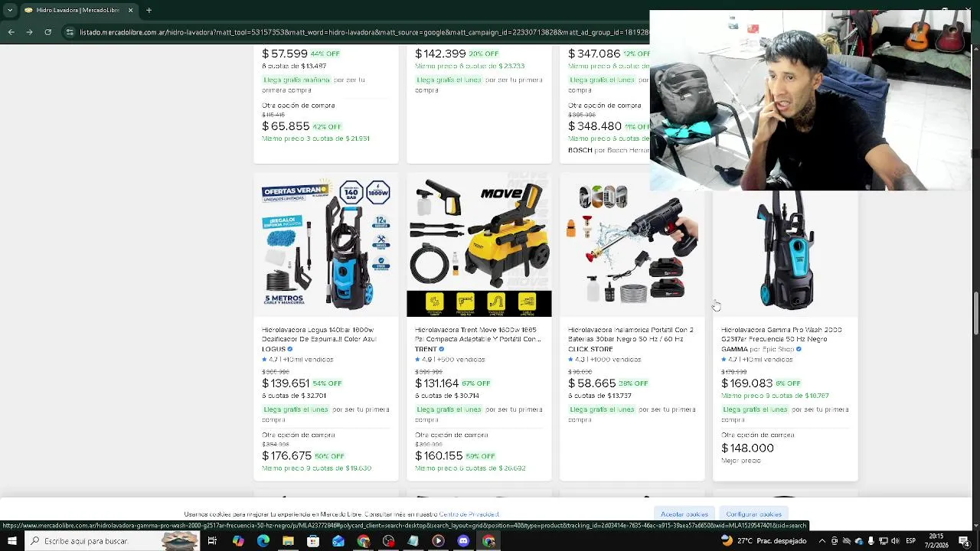This screenshot has height=551, width=980.
Task: Open the Windows Start menu
Action: pyautogui.click(x=11, y=541)
